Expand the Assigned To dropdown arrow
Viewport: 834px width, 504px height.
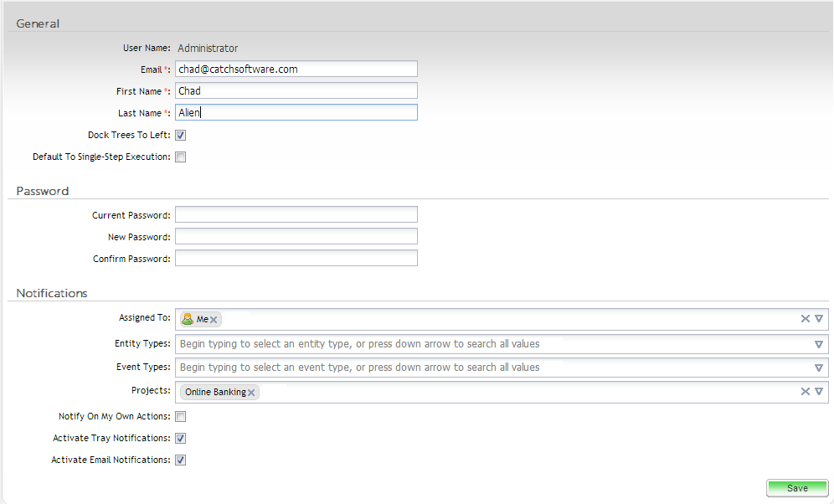point(819,319)
